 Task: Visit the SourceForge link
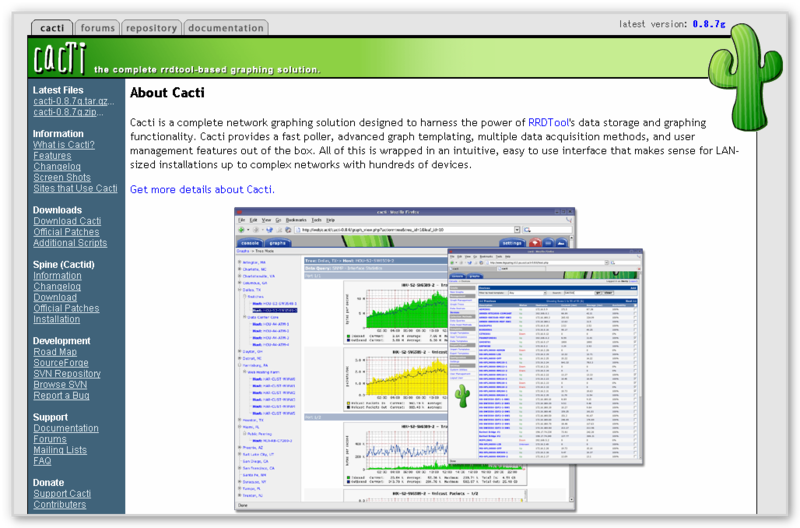[x=60, y=363]
